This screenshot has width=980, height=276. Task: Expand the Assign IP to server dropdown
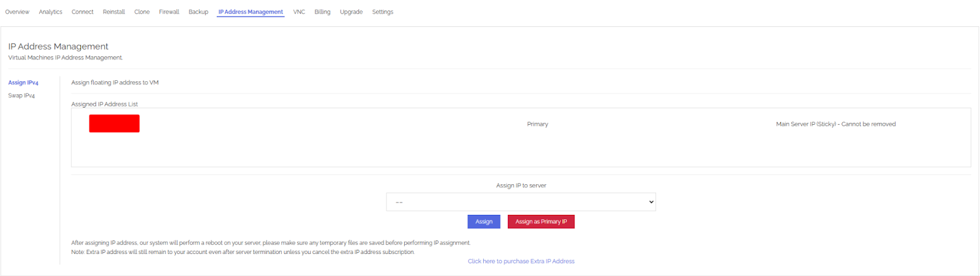coord(521,202)
